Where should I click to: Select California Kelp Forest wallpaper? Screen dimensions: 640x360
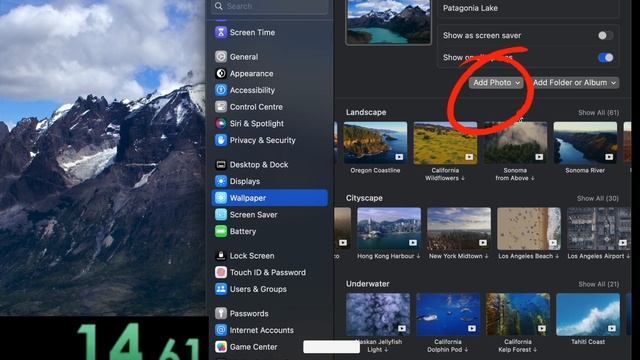[518, 314]
